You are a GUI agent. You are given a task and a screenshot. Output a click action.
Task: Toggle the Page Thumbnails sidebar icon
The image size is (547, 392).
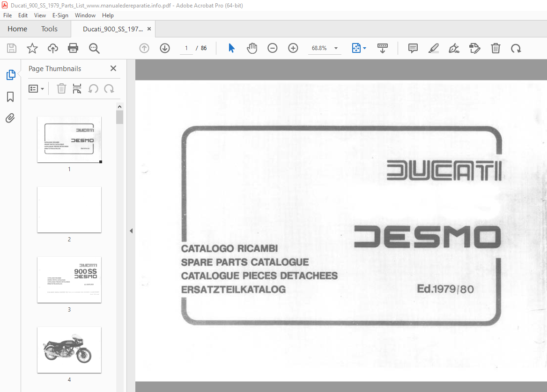[x=11, y=75]
